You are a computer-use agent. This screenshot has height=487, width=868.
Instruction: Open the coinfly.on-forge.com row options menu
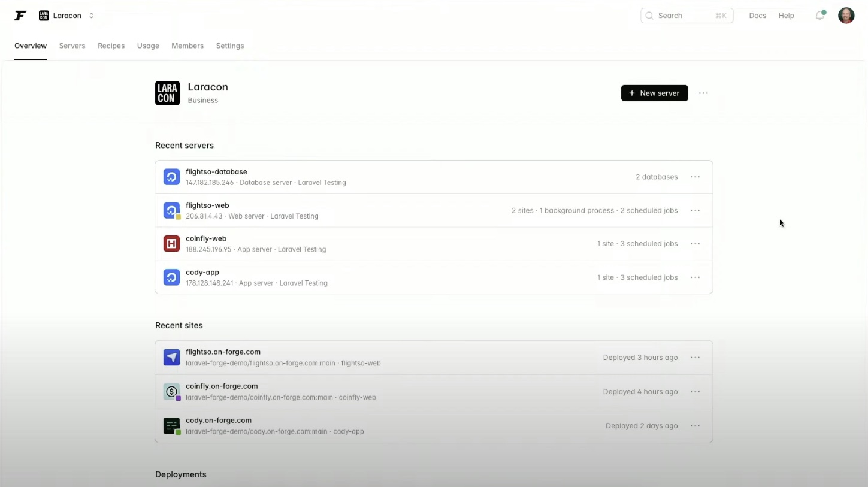695,392
